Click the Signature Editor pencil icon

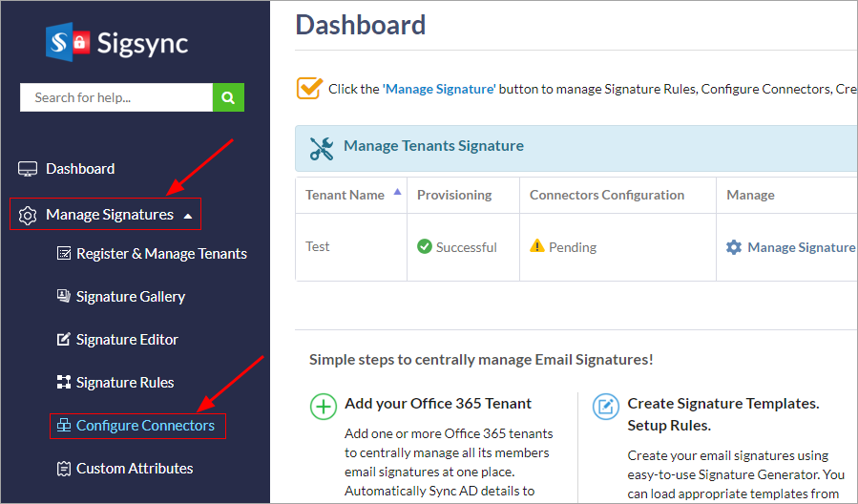[x=64, y=340]
